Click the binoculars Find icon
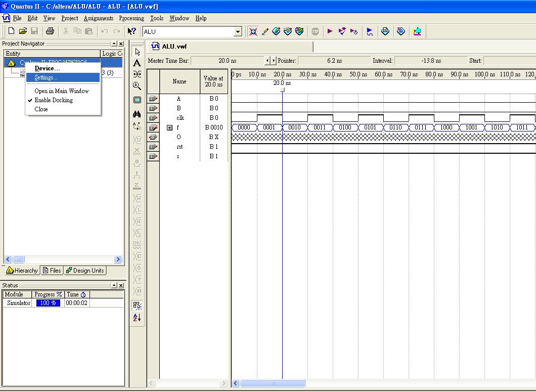 point(137,114)
